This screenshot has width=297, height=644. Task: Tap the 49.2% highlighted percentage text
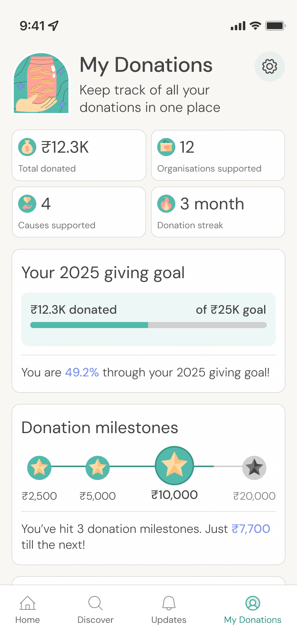point(82,373)
